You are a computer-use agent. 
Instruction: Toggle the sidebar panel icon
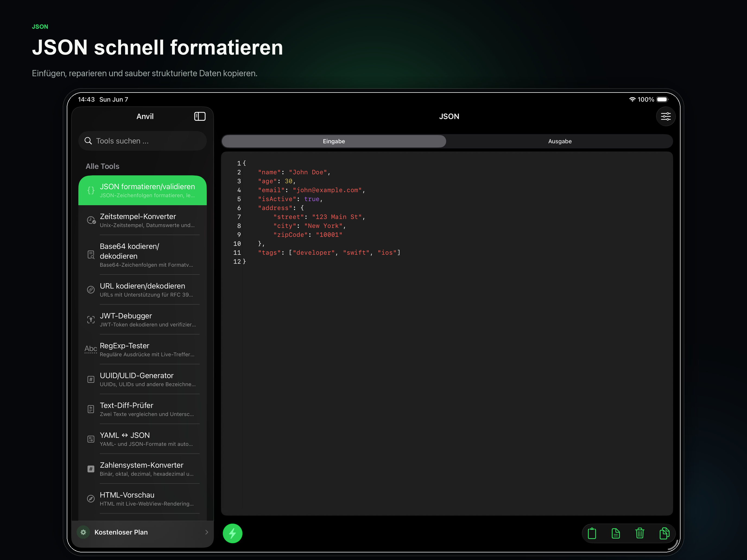point(200,116)
